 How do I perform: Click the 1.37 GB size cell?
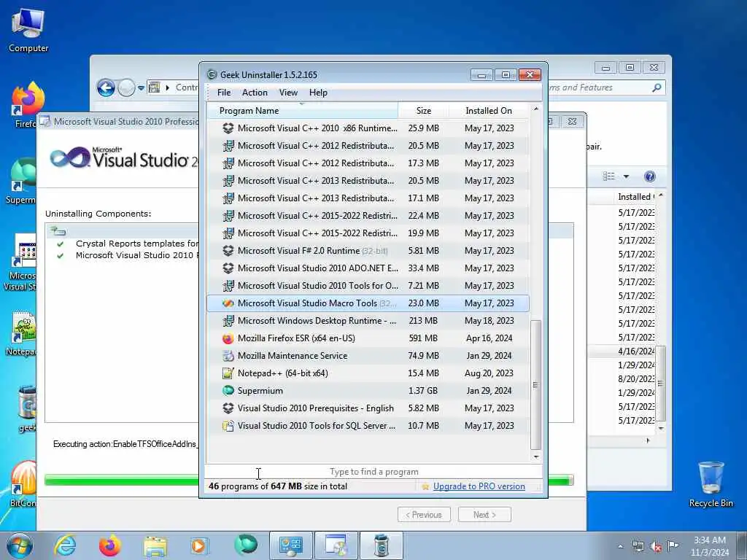[422, 391]
